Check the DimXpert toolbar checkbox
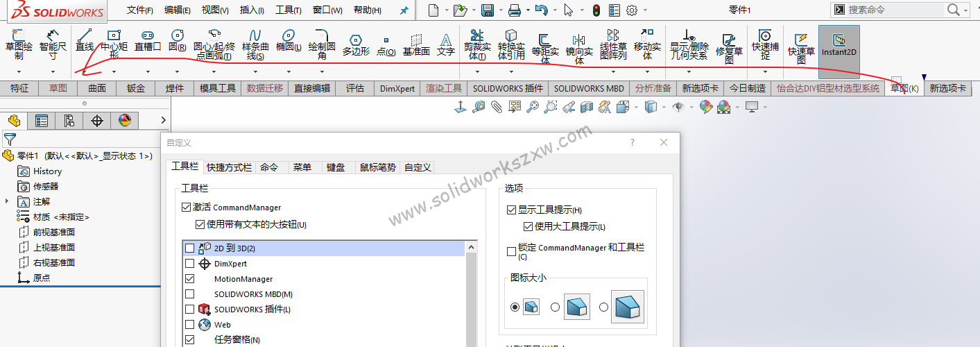The image size is (980, 347). 190,264
